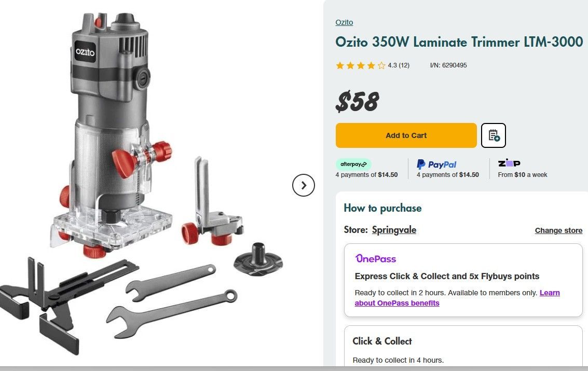Click the $58 price
588x371 pixels.
click(x=357, y=101)
